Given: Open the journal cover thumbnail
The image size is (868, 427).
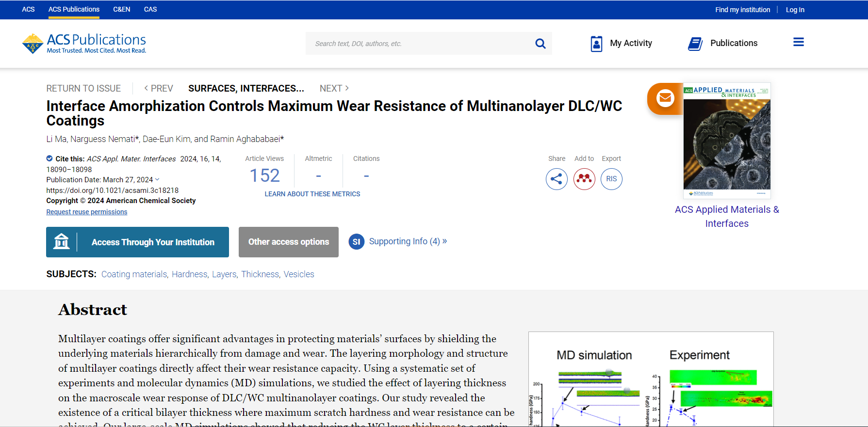Looking at the screenshot, I should click(726, 141).
